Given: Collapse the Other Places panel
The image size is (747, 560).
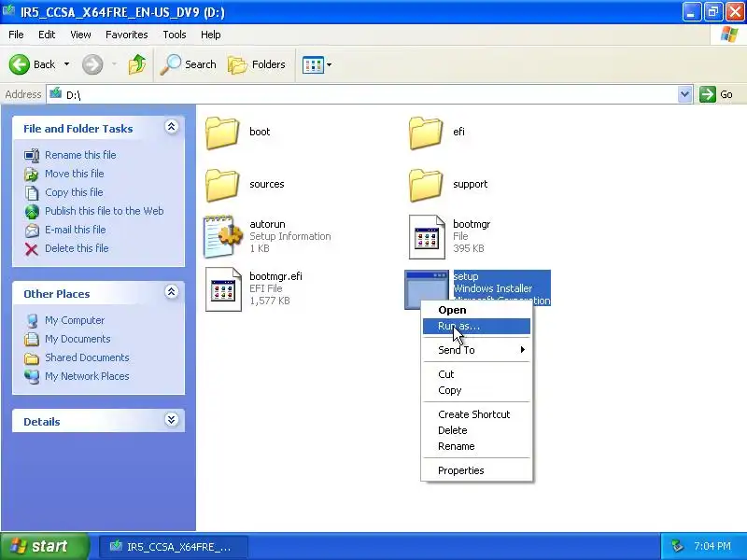Looking at the screenshot, I should (172, 292).
